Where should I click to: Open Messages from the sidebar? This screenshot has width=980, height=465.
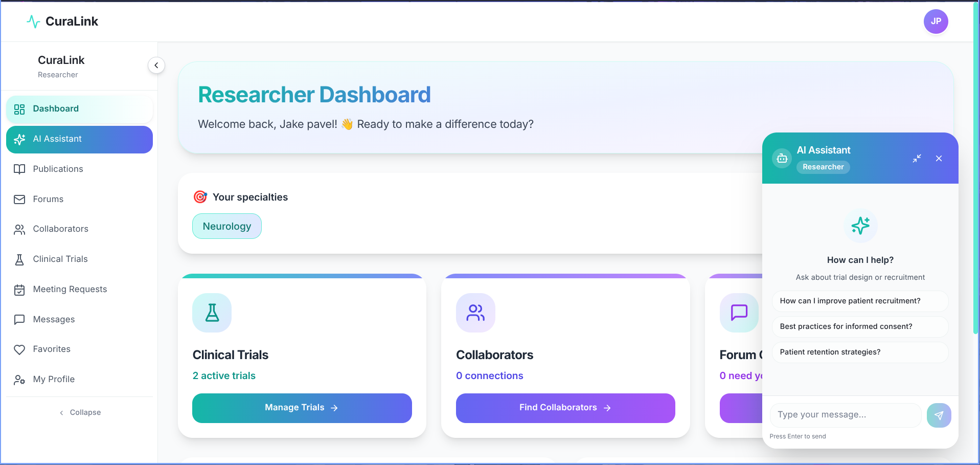point(79,320)
